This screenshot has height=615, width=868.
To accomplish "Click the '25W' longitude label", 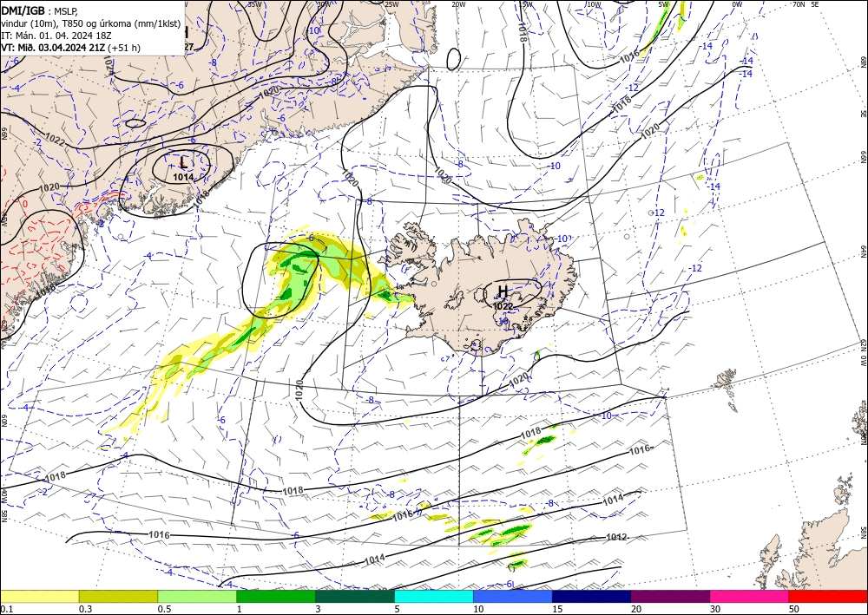I will click(392, 3).
